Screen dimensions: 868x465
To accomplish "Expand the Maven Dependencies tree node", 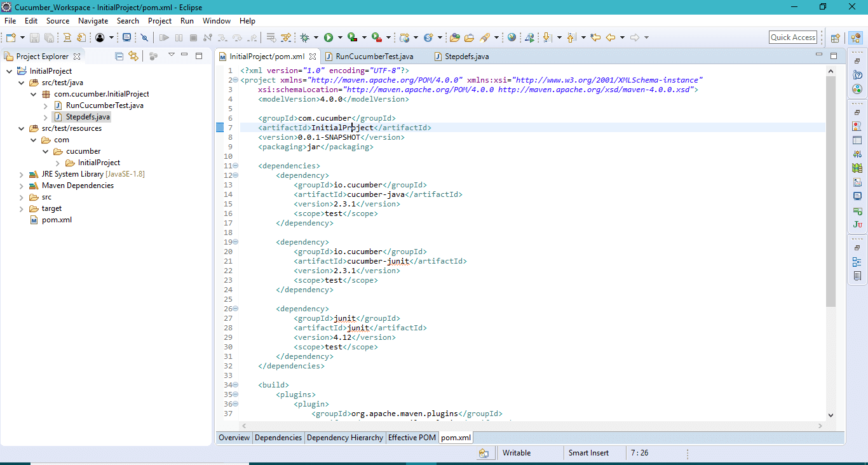I will click(x=21, y=185).
